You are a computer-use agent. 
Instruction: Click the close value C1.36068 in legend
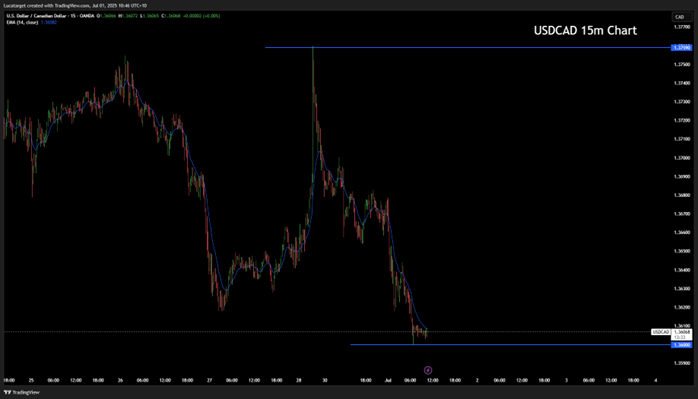[x=172, y=16]
